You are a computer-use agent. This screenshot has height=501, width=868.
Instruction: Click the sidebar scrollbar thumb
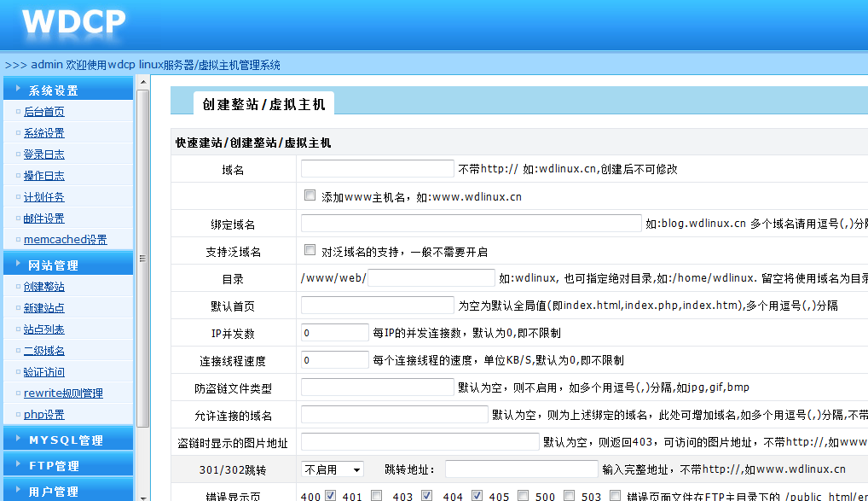[x=143, y=259]
